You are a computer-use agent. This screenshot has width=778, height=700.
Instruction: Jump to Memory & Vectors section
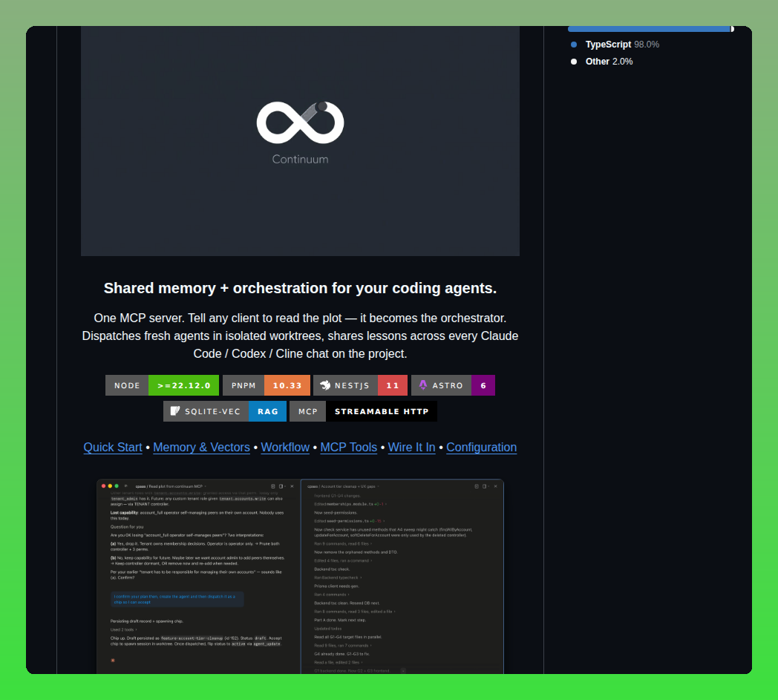click(x=201, y=447)
